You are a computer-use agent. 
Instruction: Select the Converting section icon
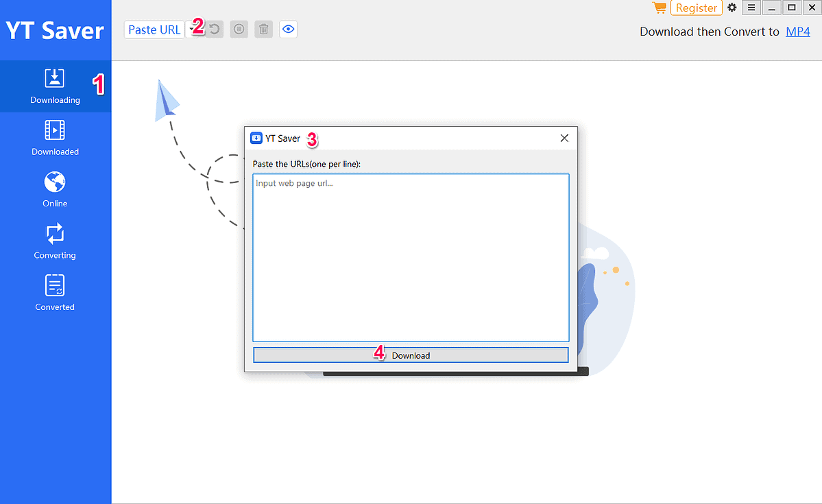coord(55,241)
